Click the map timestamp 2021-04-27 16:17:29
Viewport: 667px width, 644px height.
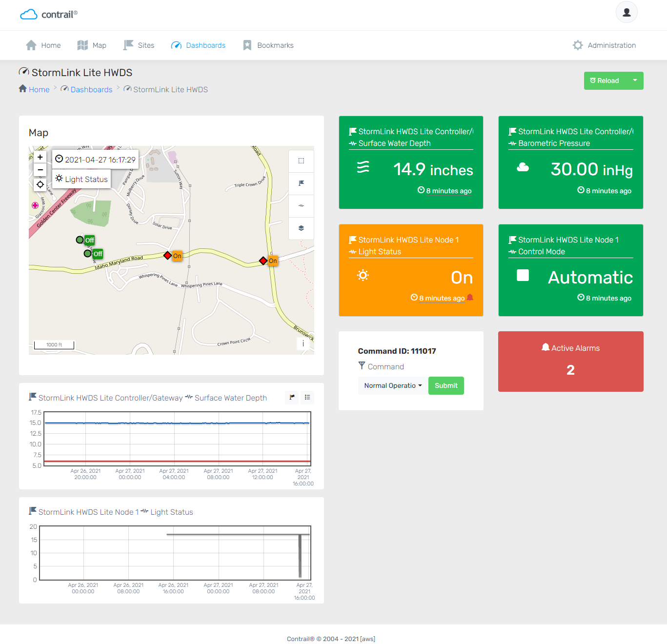coord(95,160)
